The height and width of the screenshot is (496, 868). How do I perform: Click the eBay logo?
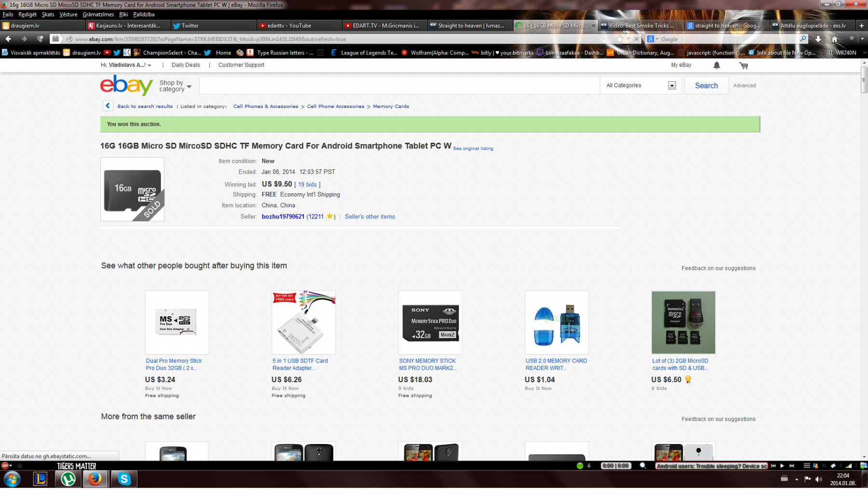[x=126, y=85]
